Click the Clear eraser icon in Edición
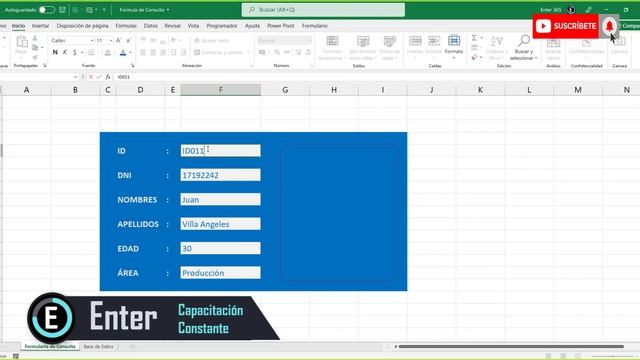 [x=474, y=58]
